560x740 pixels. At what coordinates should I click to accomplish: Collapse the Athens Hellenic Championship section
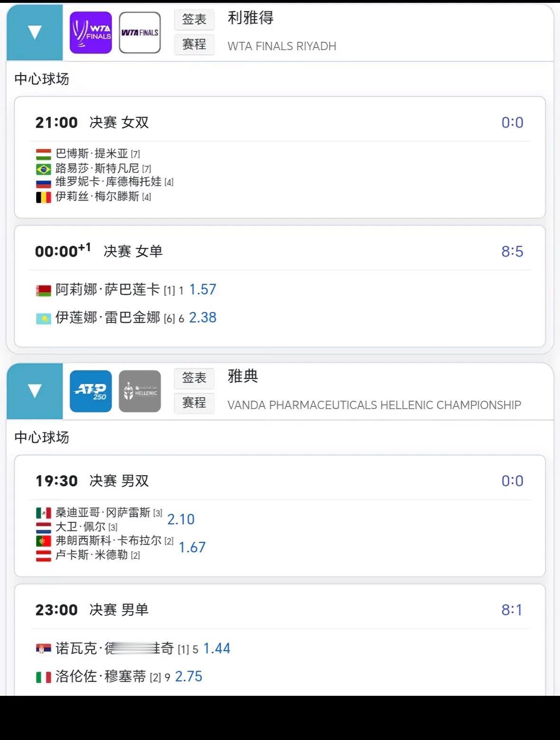click(35, 391)
